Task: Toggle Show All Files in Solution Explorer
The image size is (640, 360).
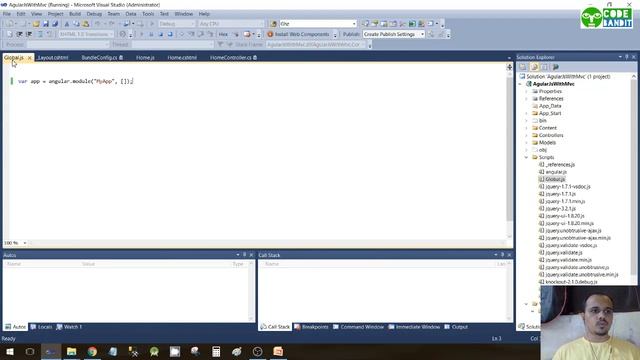Action: click(x=534, y=67)
